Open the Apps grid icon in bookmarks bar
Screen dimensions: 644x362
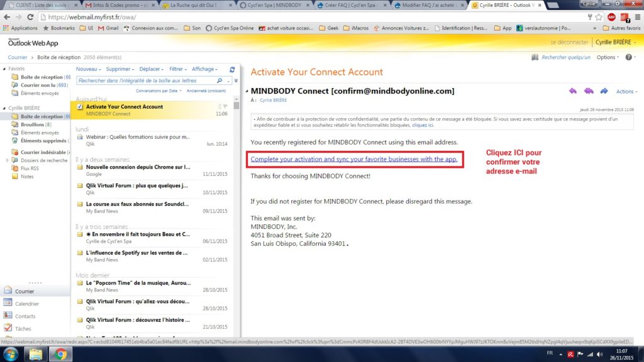(x=6, y=28)
